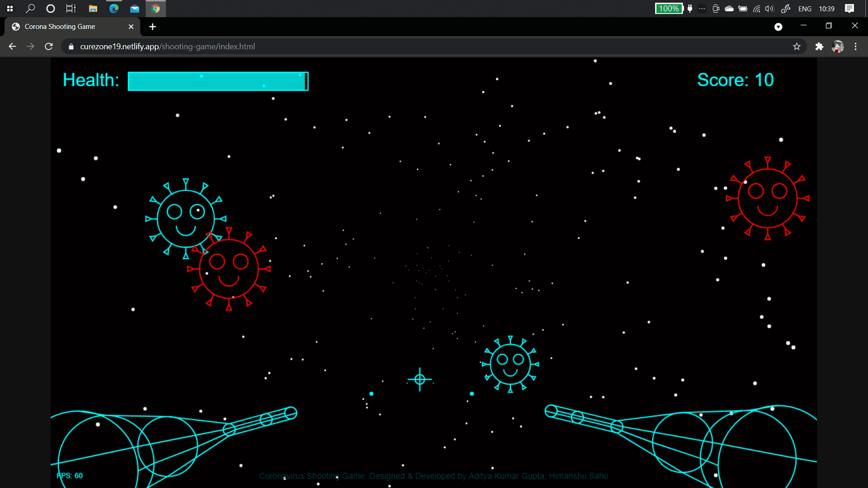Open the Wi-Fi network tray icon
This screenshot has width=868, height=488.
coord(756,8)
